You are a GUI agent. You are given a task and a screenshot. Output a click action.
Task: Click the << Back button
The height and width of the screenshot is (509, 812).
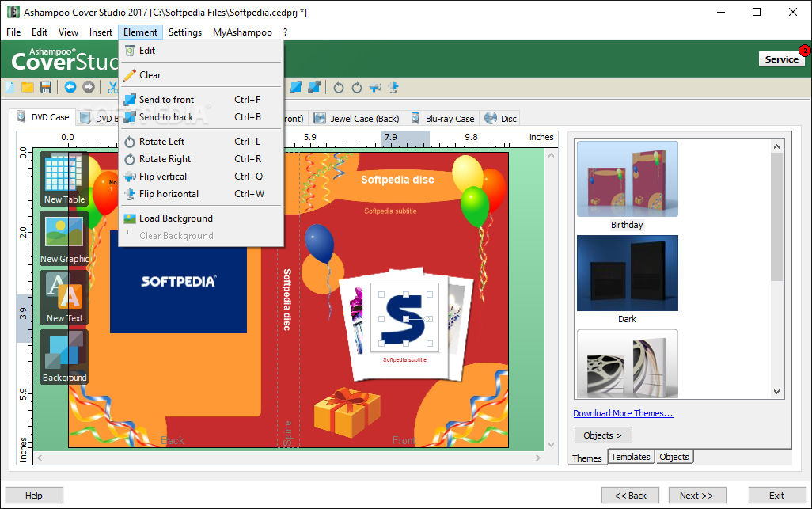(x=630, y=496)
